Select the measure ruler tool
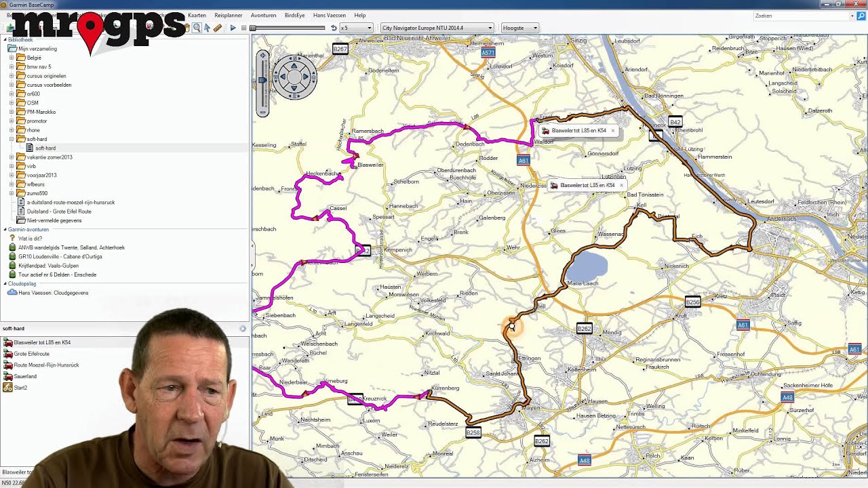868x488 pixels. [x=218, y=28]
